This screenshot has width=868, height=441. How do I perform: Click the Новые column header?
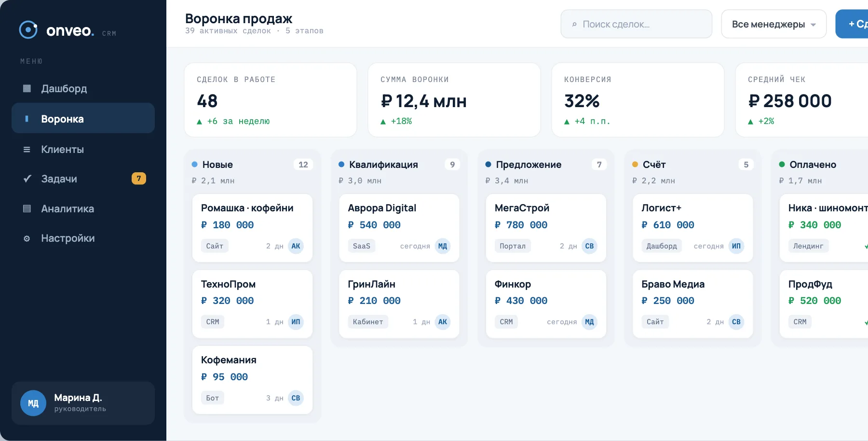217,165
